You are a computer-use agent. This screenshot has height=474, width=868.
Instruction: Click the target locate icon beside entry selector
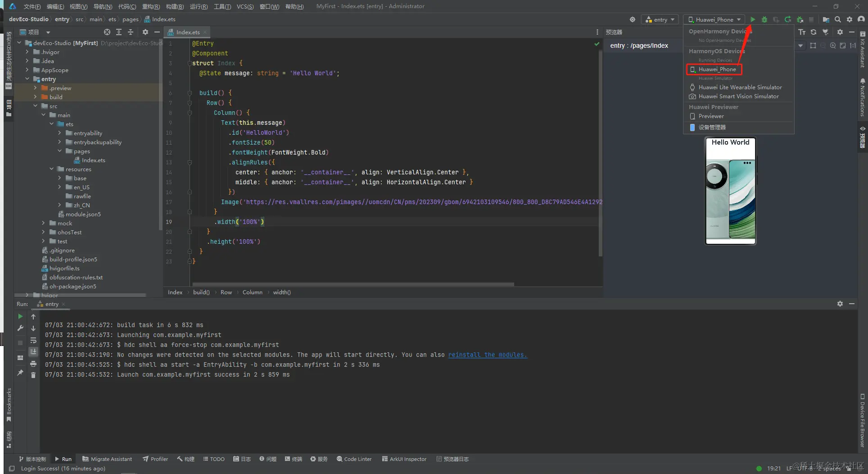(632, 19)
